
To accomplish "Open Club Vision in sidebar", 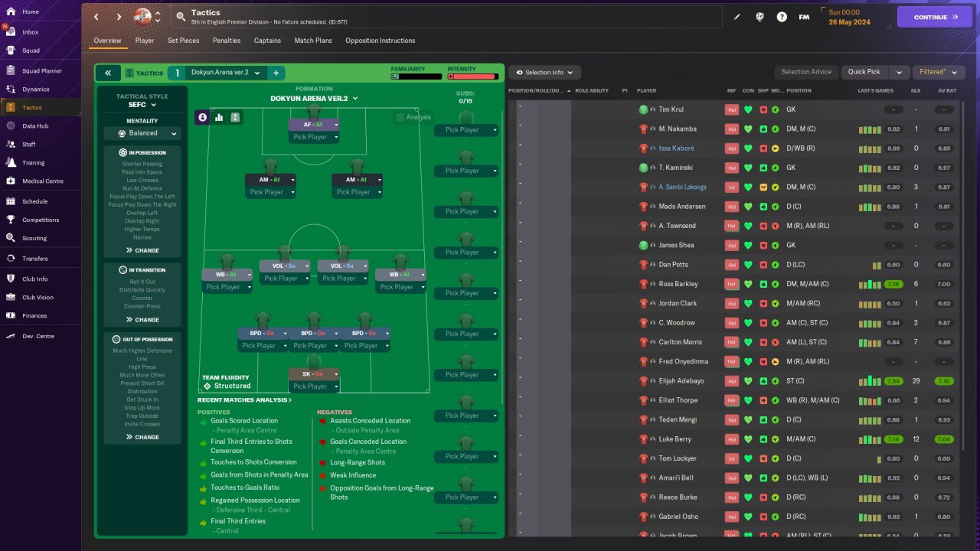I will coord(38,297).
